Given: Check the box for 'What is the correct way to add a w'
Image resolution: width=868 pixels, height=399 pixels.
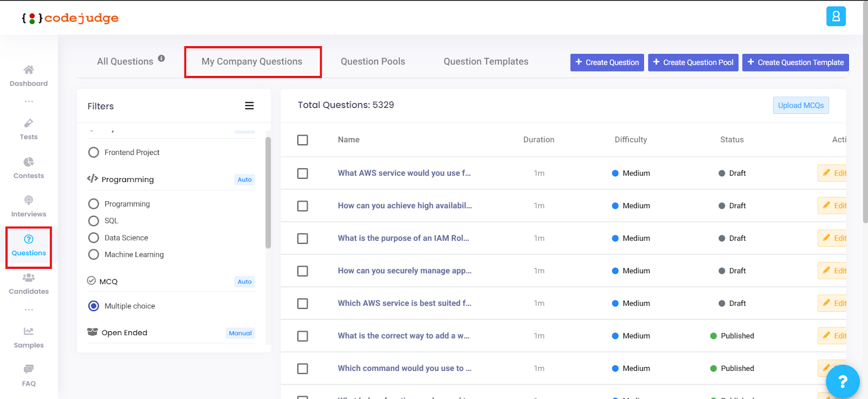Looking at the screenshot, I should pyautogui.click(x=303, y=336).
